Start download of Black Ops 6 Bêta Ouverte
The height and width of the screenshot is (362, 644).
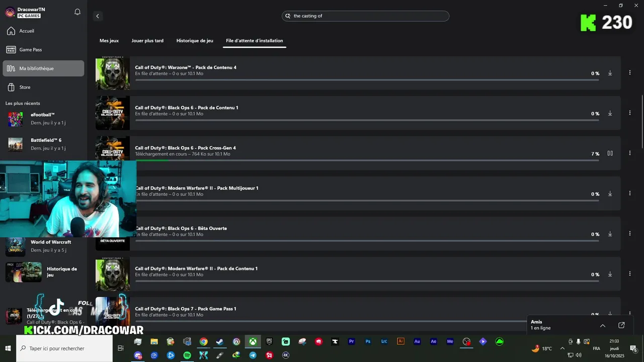coord(610,234)
